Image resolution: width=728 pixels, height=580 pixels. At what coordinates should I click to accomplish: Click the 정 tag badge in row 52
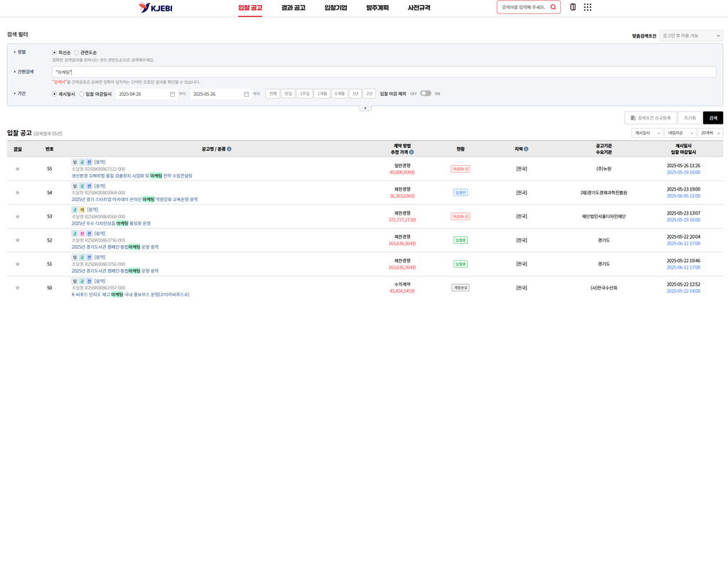coord(82,233)
